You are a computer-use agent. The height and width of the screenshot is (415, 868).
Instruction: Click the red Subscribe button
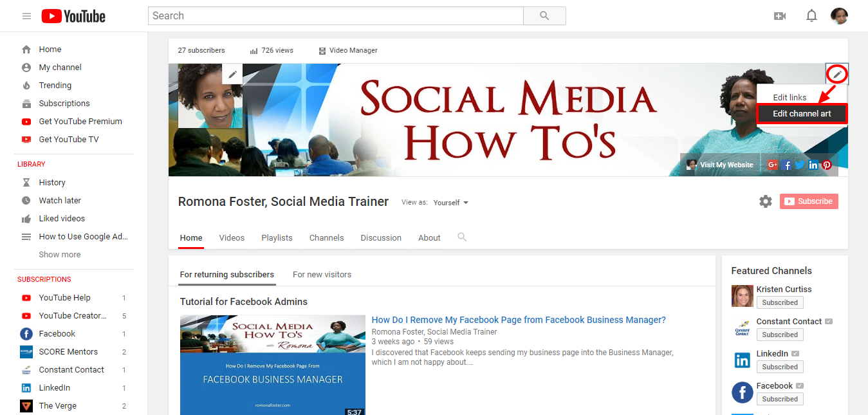[x=809, y=201]
